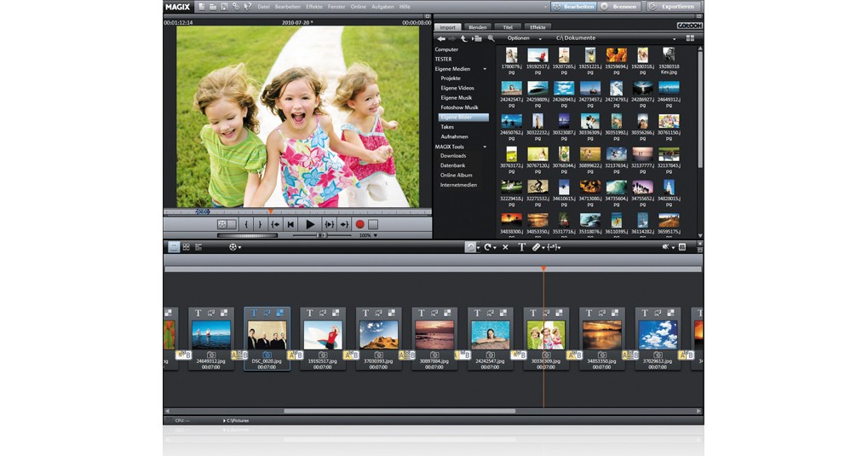
Task: Click the help pointer question-mark icon
Action: coord(247,7)
